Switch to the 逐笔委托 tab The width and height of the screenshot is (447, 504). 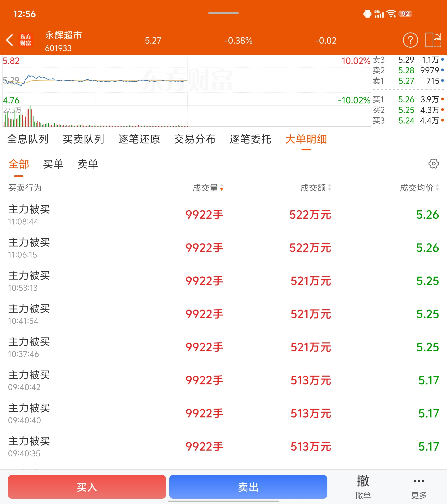coord(250,139)
